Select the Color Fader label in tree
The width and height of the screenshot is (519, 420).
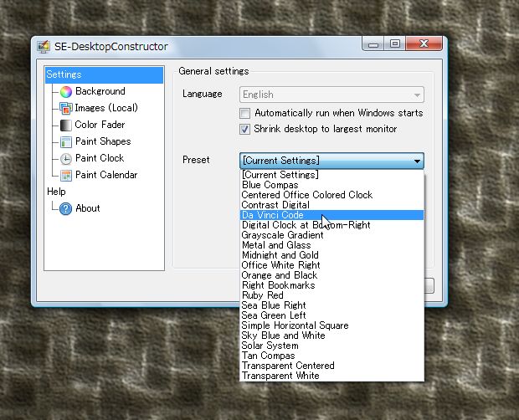pyautogui.click(x=100, y=125)
